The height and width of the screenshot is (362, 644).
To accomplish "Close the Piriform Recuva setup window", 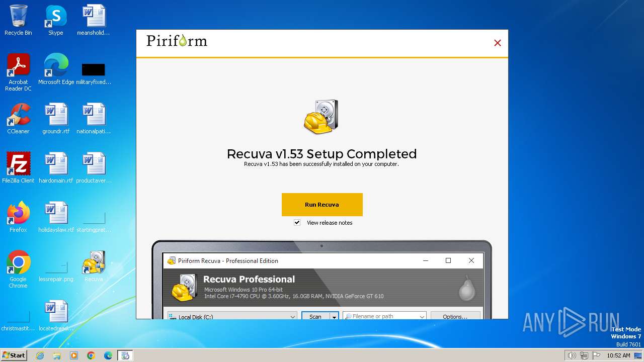I will pyautogui.click(x=498, y=43).
